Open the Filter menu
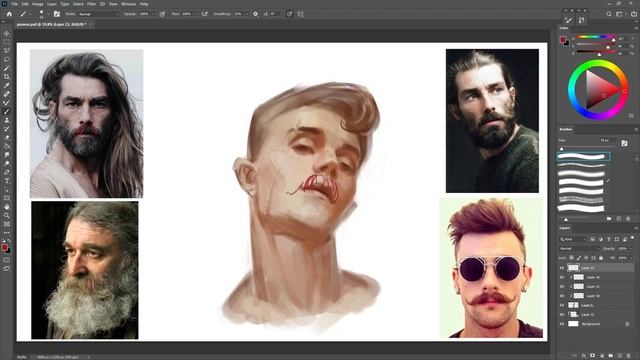Viewport: 640px width, 360px height. tap(91, 4)
